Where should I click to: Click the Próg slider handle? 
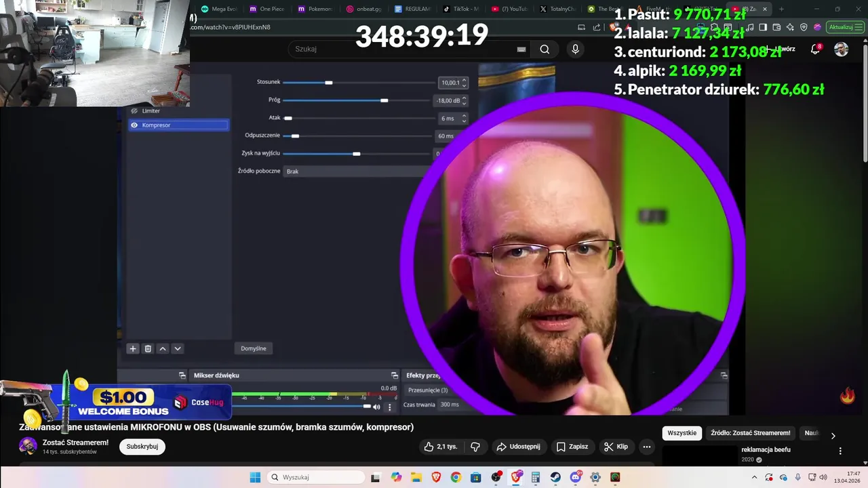[x=384, y=100]
